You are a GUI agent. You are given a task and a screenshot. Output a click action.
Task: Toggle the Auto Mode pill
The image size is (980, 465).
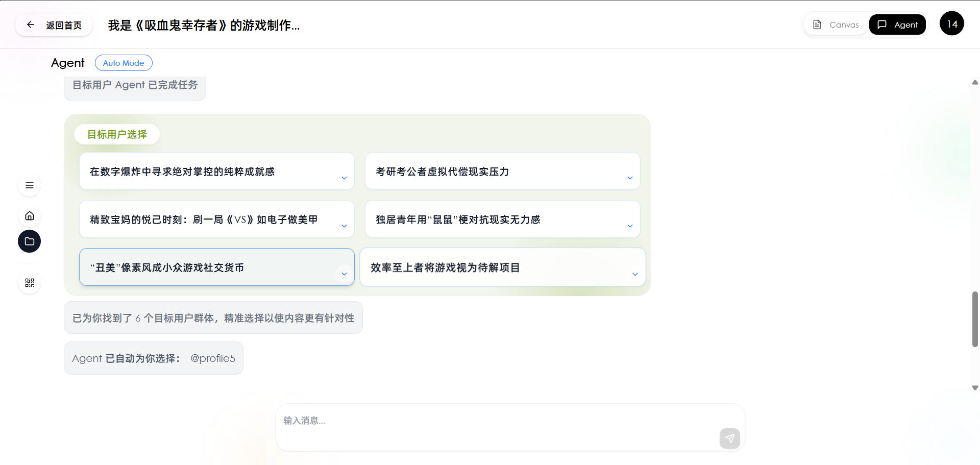(x=124, y=63)
